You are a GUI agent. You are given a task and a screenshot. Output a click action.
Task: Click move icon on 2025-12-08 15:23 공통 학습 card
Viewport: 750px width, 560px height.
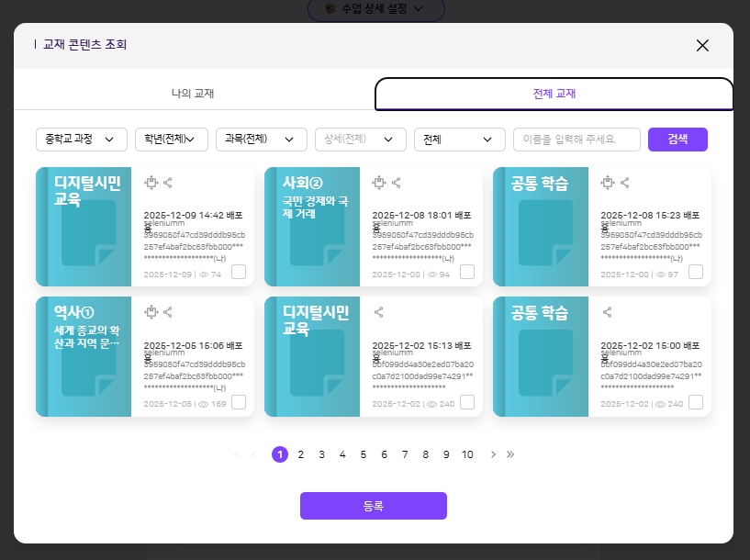pos(608,183)
